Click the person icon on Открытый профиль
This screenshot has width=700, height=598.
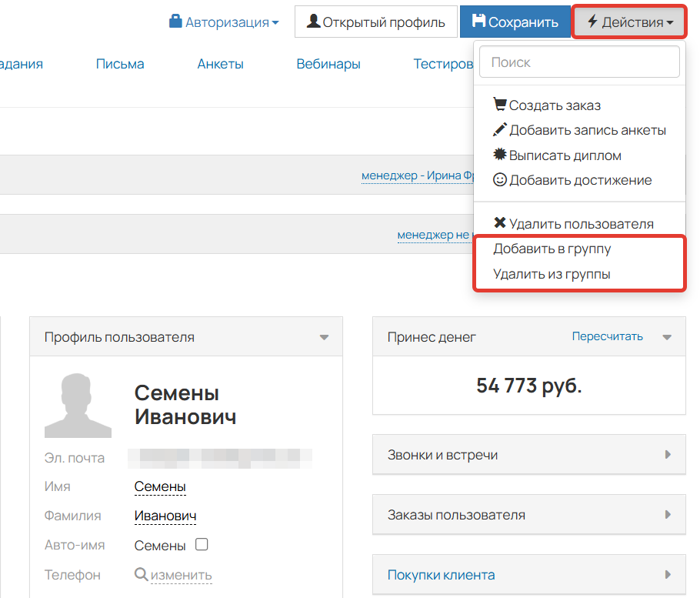pyautogui.click(x=313, y=21)
